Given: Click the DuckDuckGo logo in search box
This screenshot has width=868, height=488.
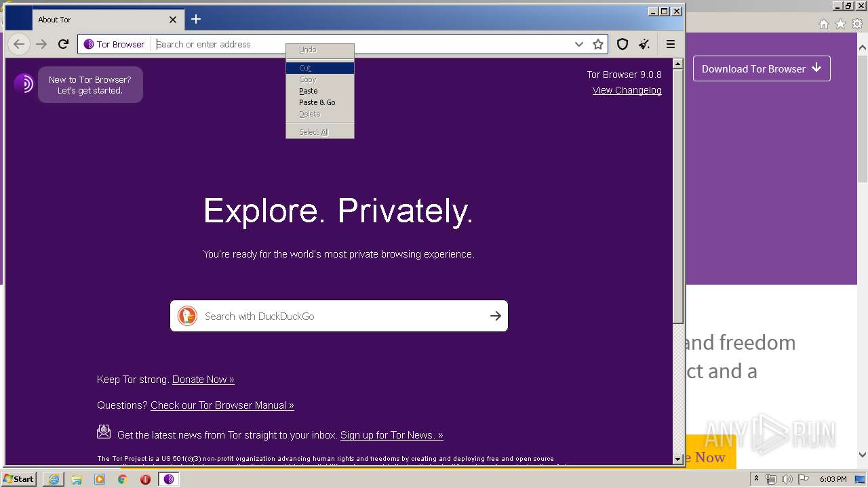Looking at the screenshot, I should point(187,316).
